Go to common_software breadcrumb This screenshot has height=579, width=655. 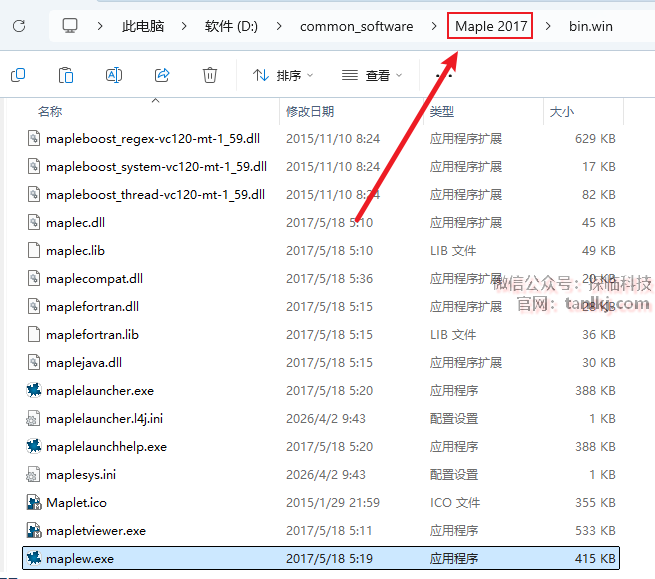click(x=356, y=26)
